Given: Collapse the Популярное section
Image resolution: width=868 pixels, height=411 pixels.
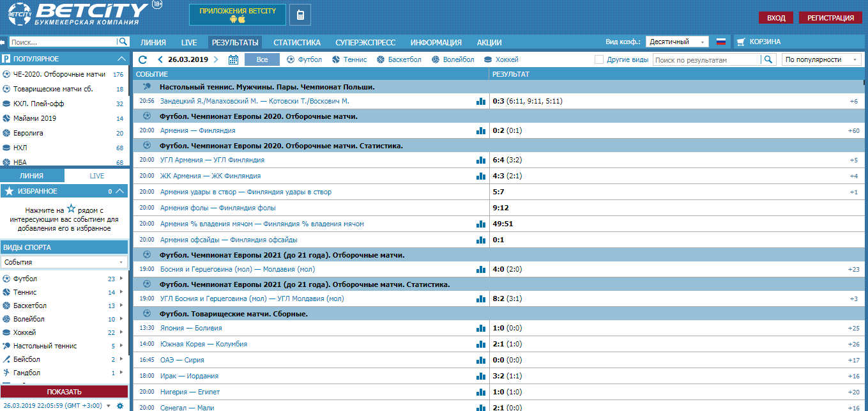Looking at the screenshot, I should (x=121, y=59).
